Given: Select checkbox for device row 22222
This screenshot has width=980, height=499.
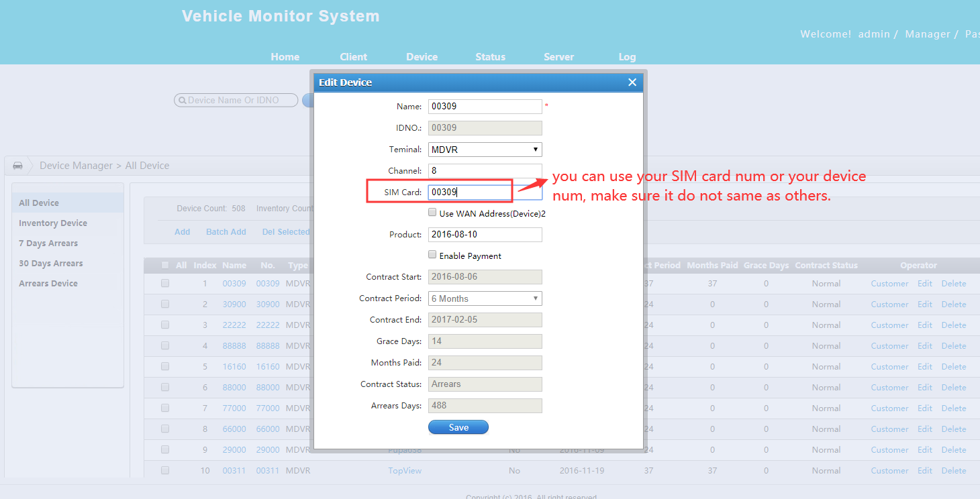Looking at the screenshot, I should (x=165, y=325).
